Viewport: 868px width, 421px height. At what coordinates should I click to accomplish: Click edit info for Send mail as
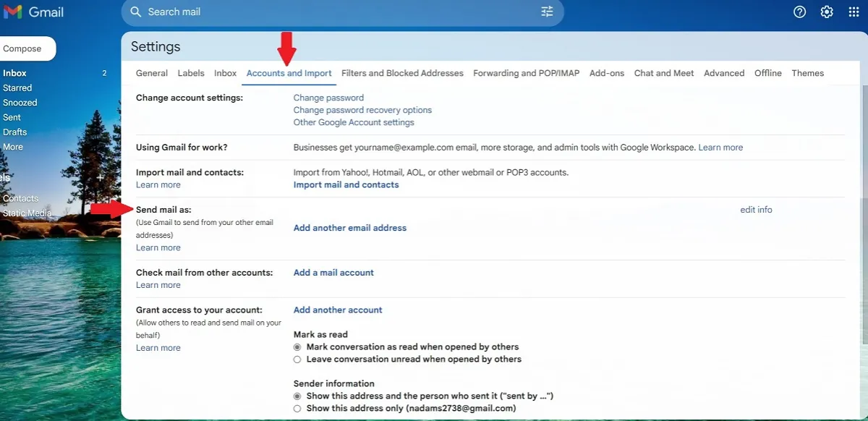tap(755, 209)
